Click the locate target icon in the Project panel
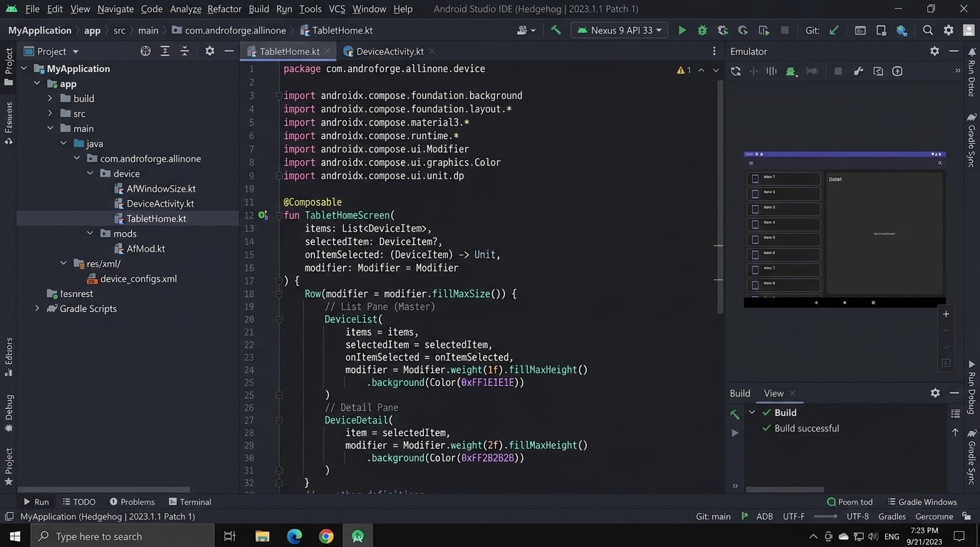Image resolution: width=980 pixels, height=547 pixels. click(x=145, y=51)
